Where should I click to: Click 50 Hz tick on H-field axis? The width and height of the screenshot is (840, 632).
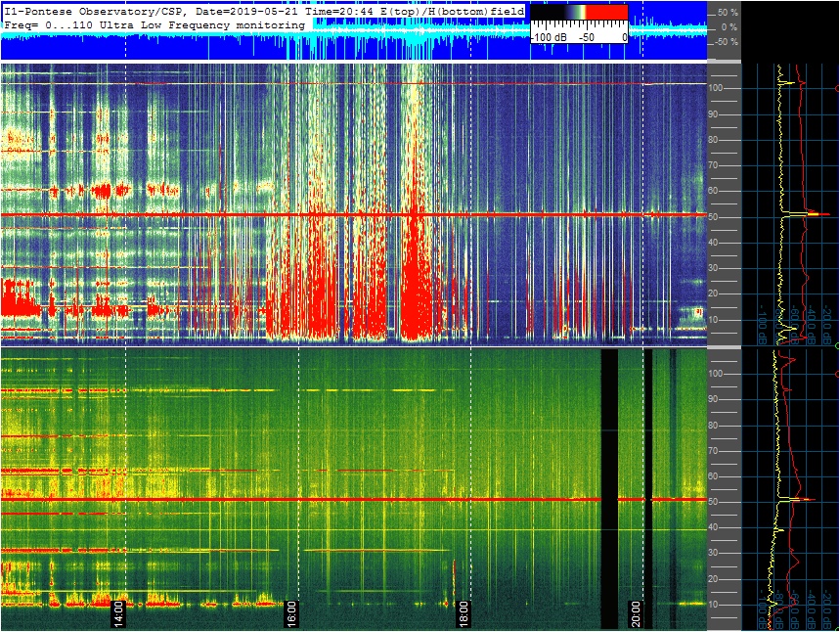[714, 502]
